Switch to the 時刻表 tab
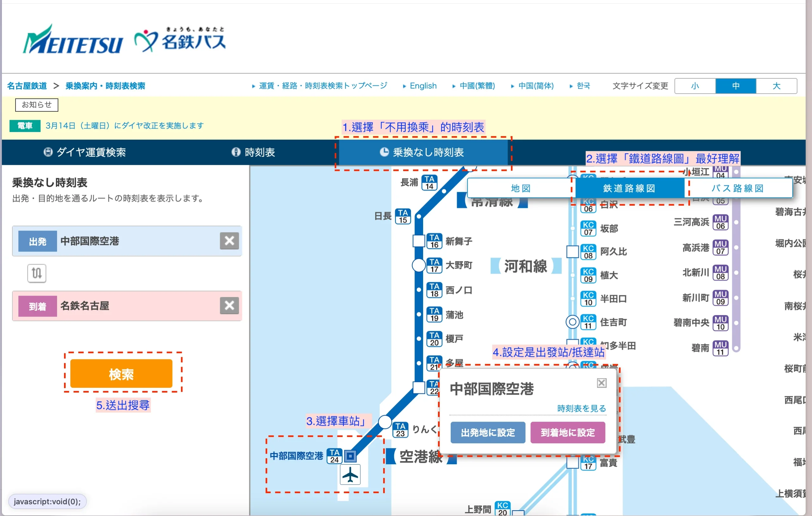Image resolution: width=812 pixels, height=516 pixels. point(253,152)
